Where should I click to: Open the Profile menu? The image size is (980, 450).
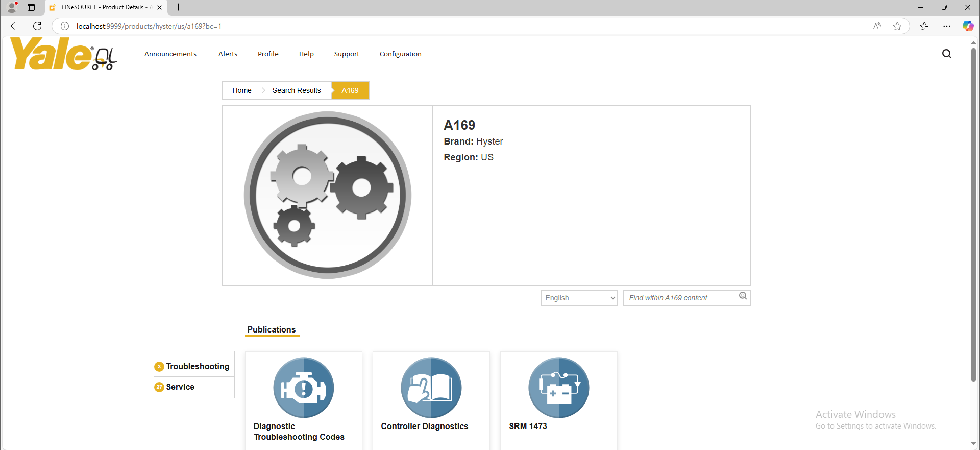268,54
